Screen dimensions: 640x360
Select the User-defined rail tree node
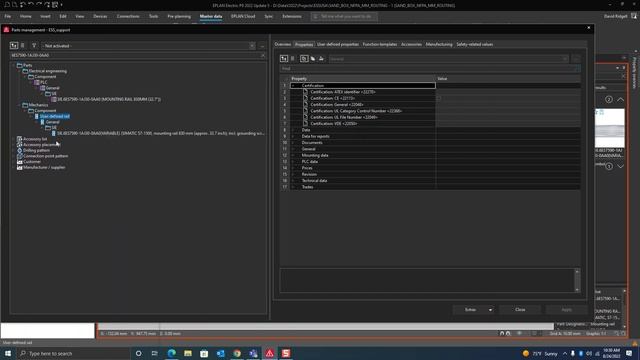click(54, 116)
